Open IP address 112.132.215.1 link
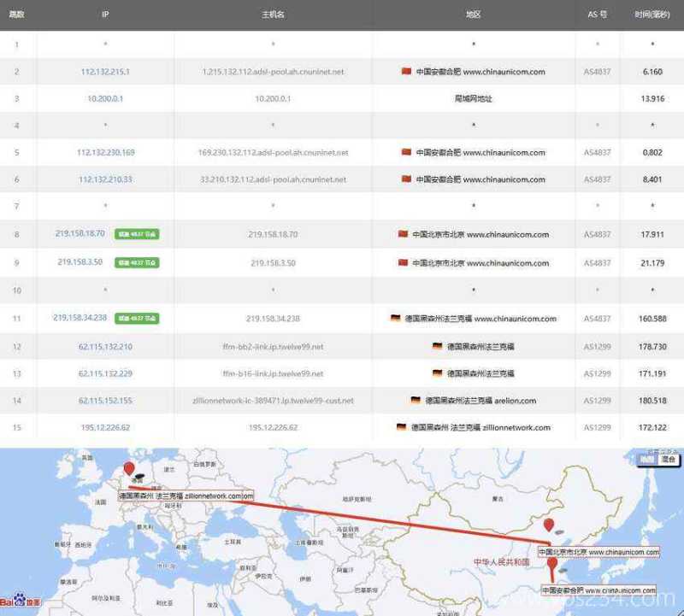This screenshot has height=616, width=684. [x=105, y=72]
